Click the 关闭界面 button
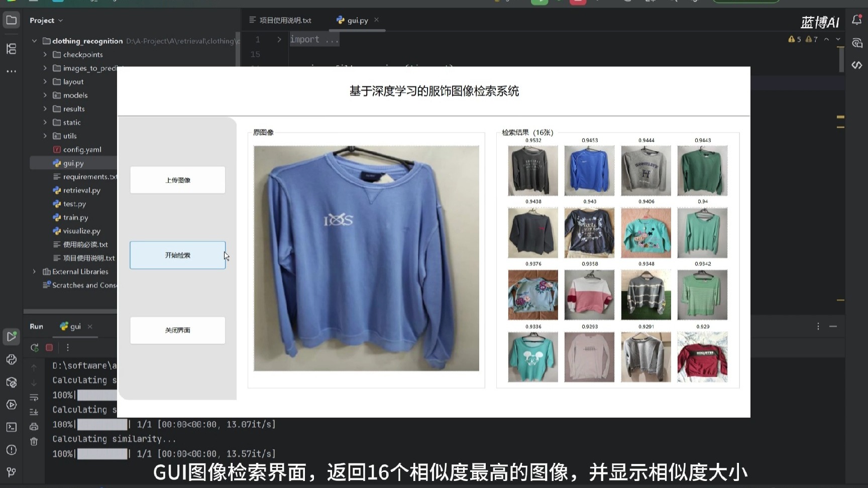Image resolution: width=868 pixels, height=488 pixels. click(x=178, y=330)
